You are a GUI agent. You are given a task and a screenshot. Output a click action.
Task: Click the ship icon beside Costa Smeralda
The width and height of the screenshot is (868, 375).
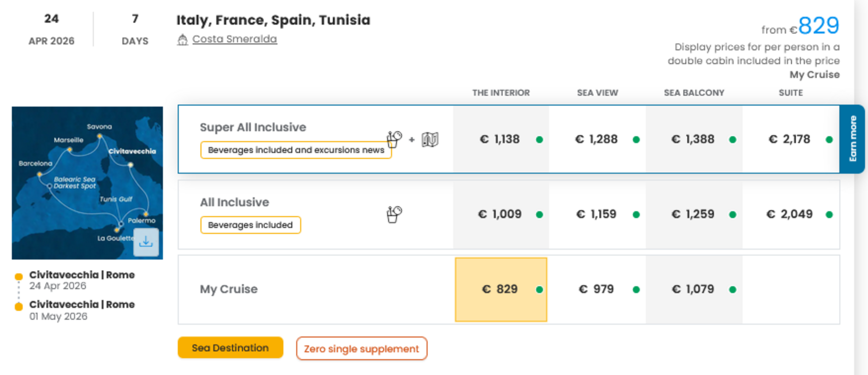click(x=183, y=39)
